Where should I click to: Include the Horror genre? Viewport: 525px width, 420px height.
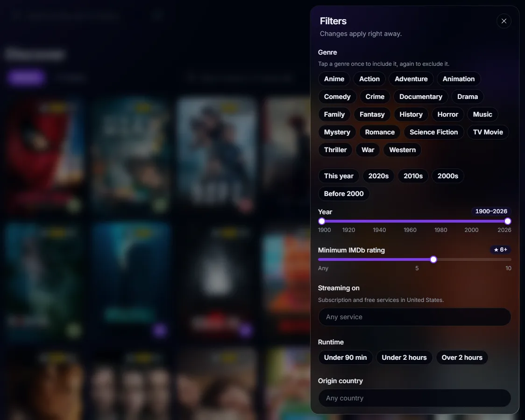(447, 114)
